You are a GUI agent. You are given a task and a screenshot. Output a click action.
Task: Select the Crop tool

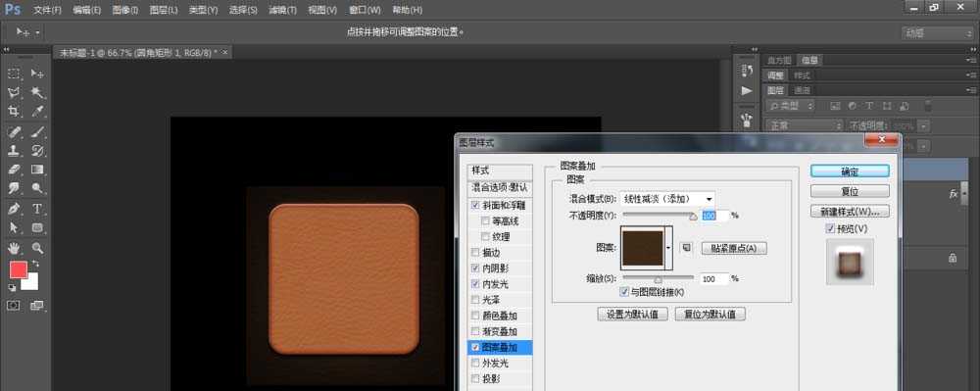coord(14,111)
